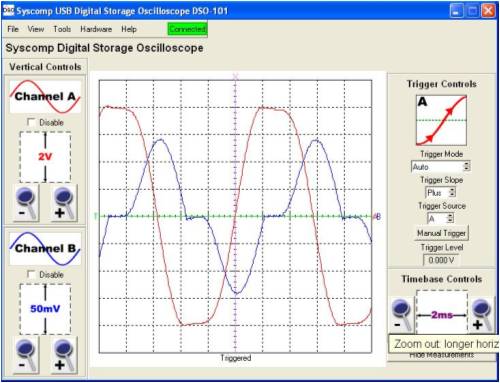500x383 pixels.
Task: Click the Trigger Level value field
Action: click(x=441, y=260)
